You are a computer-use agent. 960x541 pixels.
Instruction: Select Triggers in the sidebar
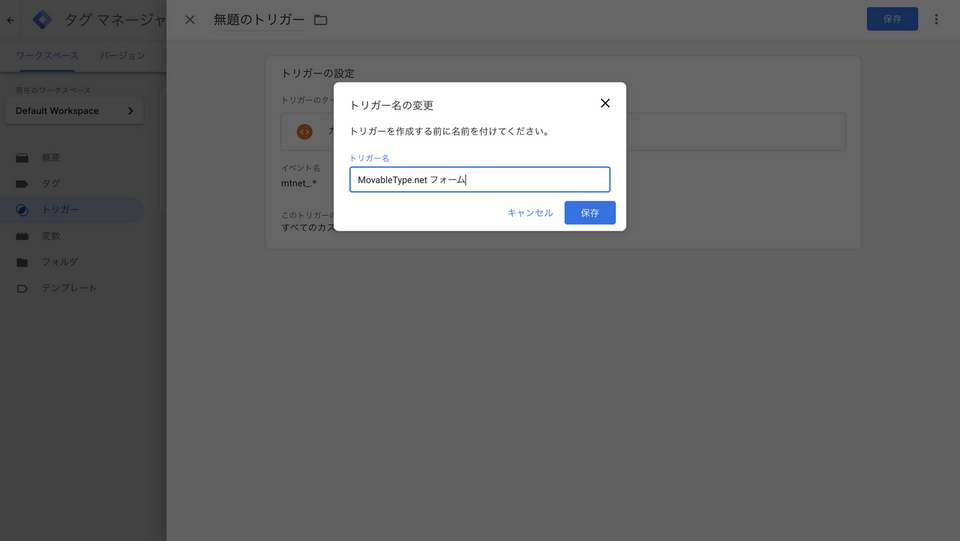[60, 210]
